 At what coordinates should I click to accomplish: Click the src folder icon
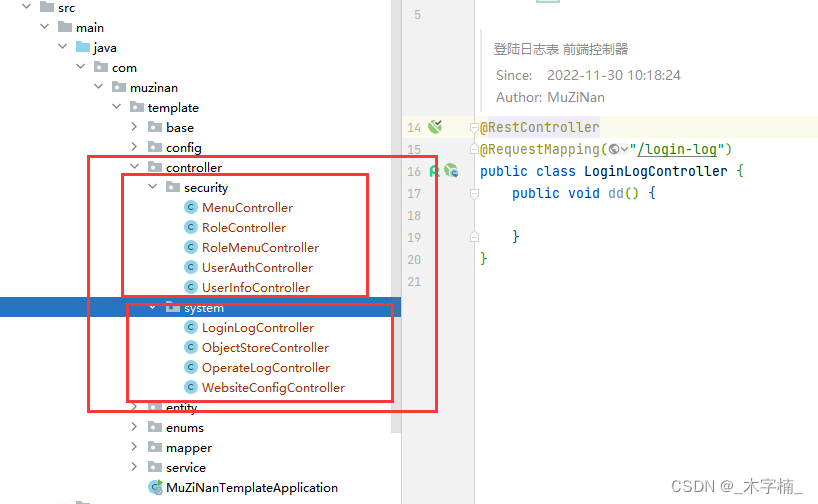(47, 7)
